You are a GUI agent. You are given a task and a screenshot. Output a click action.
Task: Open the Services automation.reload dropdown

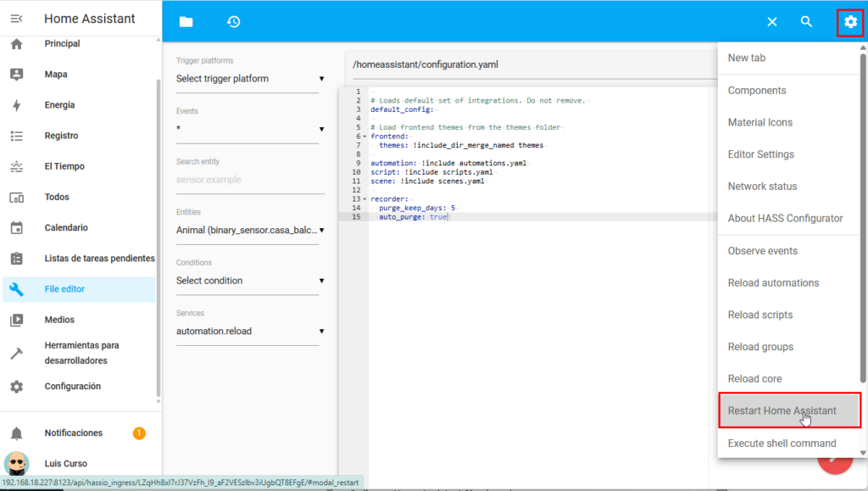point(250,332)
